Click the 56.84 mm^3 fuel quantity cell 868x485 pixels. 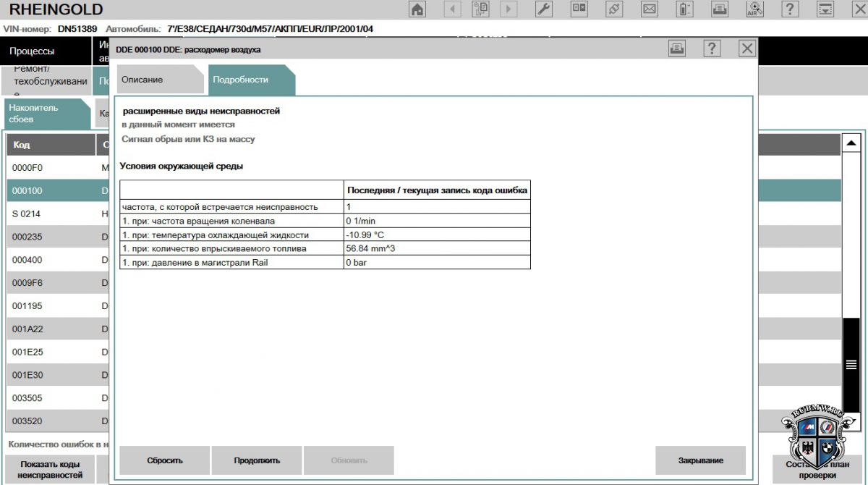[437, 248]
